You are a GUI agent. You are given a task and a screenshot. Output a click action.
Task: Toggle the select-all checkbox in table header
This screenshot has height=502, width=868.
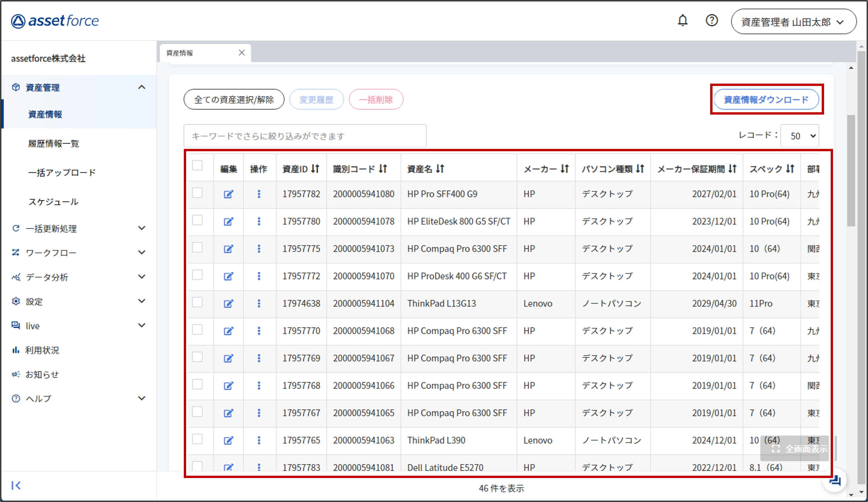[197, 165]
